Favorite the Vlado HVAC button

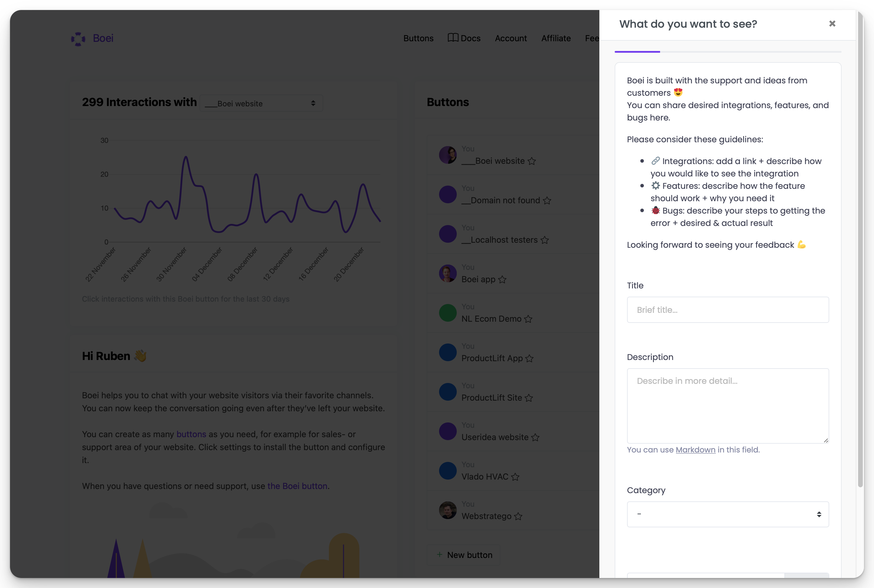tap(515, 477)
